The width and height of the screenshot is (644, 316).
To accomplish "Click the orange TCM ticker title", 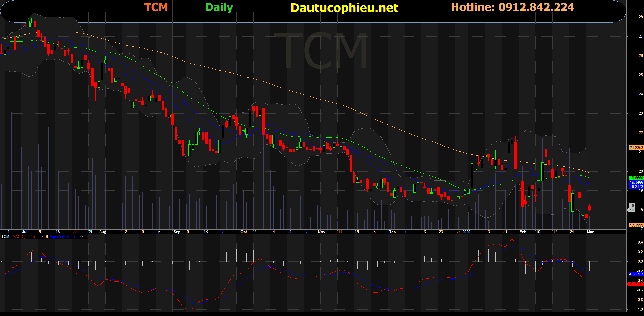I will pos(156,7).
